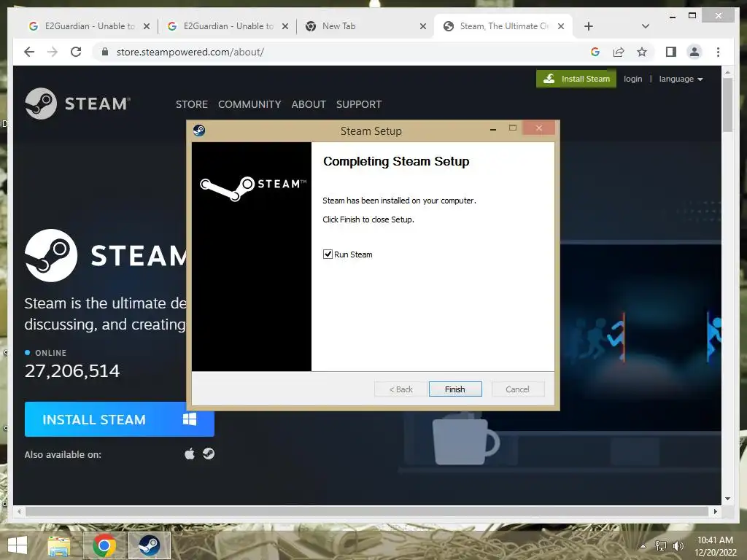Reload the current page
The height and width of the screenshot is (560, 747).
coord(76,52)
